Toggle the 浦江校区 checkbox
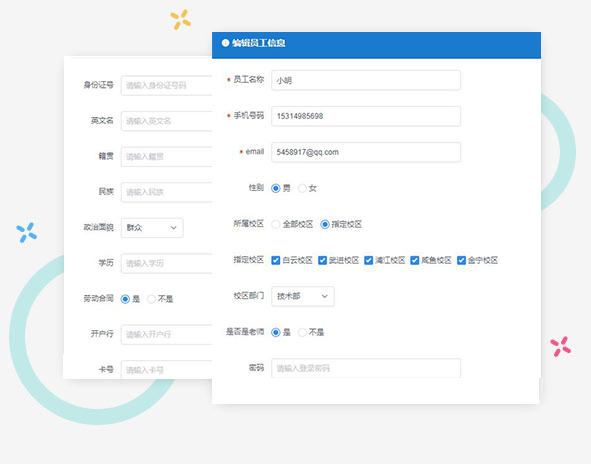 tap(369, 260)
